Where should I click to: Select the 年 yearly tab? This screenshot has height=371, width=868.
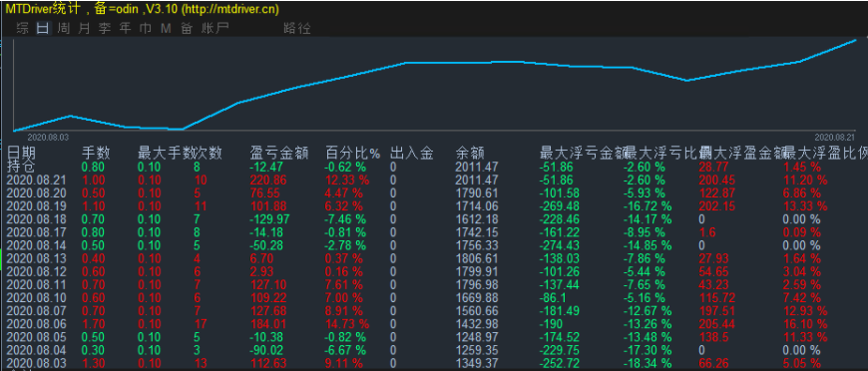click(126, 28)
